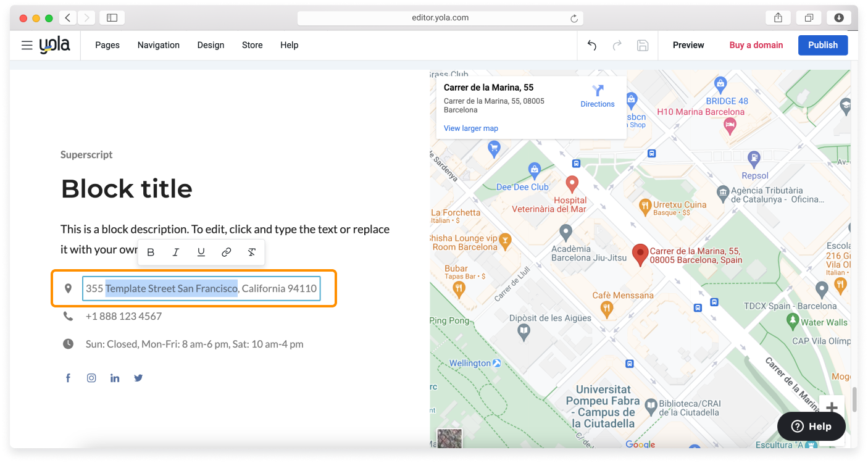Save the site with the disk icon
Screen dimensions: 868x463
pos(643,45)
